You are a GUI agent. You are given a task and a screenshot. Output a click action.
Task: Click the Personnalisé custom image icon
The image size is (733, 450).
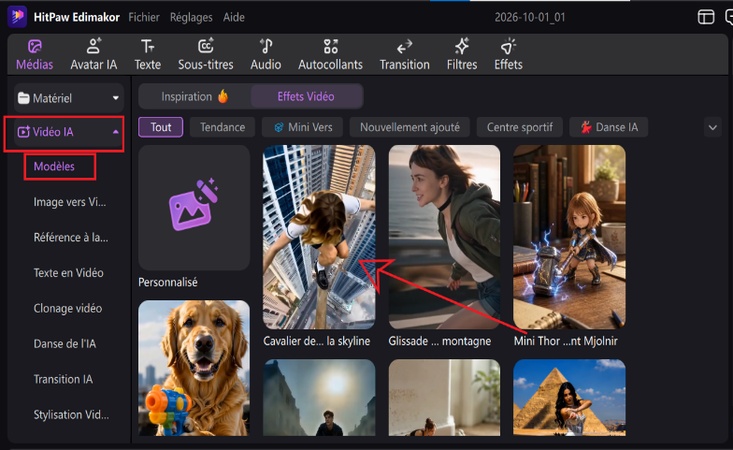(x=193, y=204)
